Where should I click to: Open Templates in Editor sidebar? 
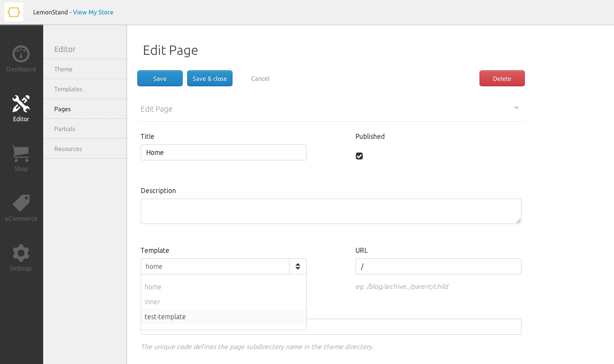[68, 89]
